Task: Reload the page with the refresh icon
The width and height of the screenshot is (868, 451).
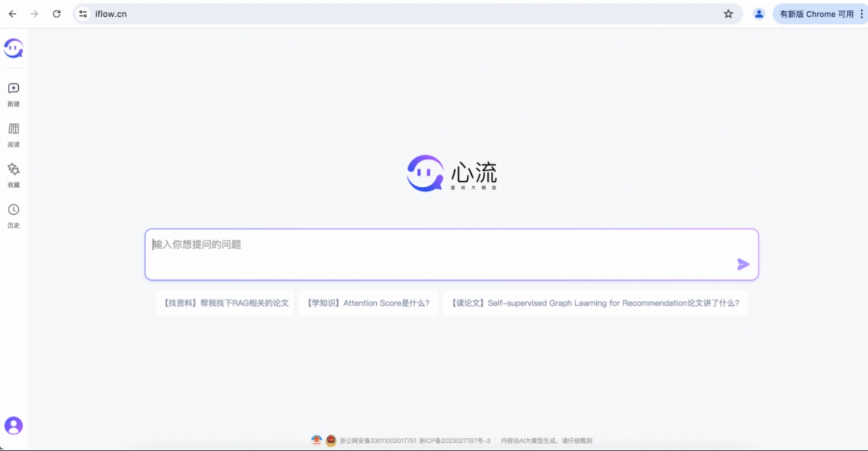Action: pos(57,14)
